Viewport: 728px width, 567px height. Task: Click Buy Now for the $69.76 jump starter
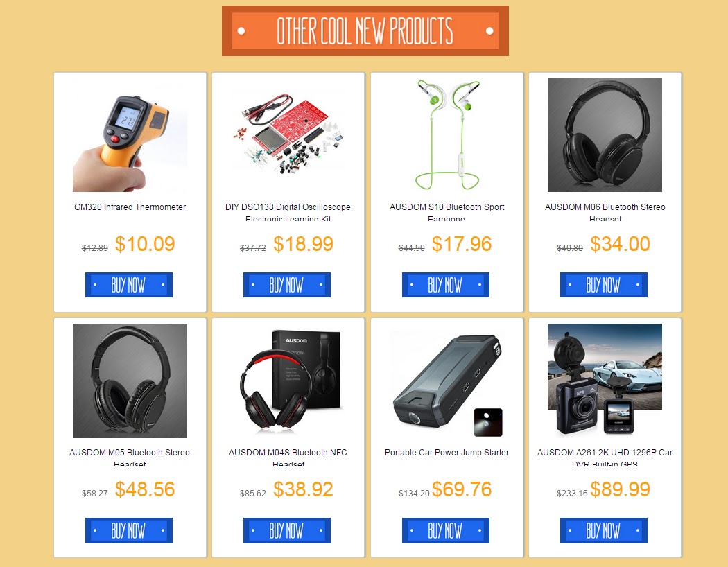pyautogui.click(x=446, y=530)
